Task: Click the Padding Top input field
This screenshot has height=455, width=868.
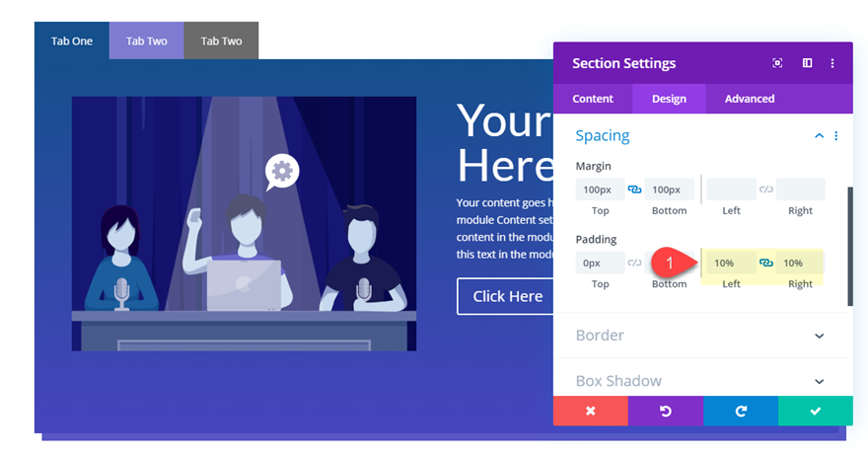Action: click(x=600, y=263)
